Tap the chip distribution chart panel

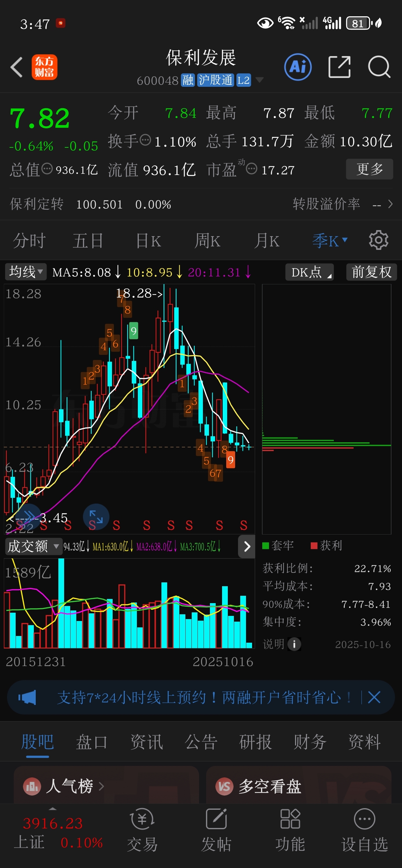pos(326,409)
